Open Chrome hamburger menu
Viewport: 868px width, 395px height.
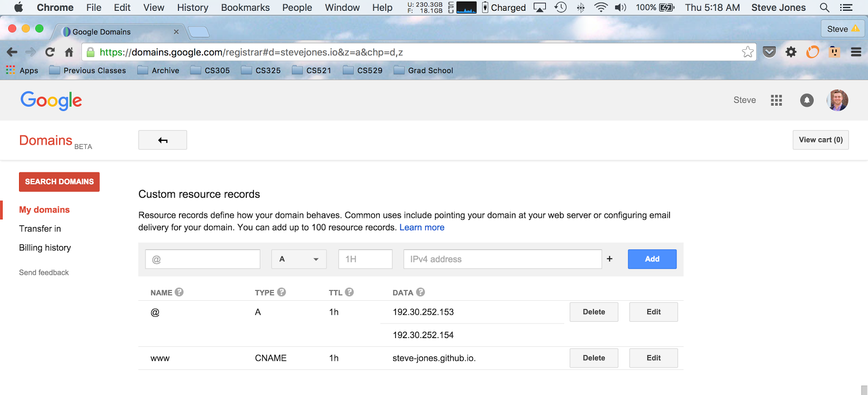tap(856, 52)
